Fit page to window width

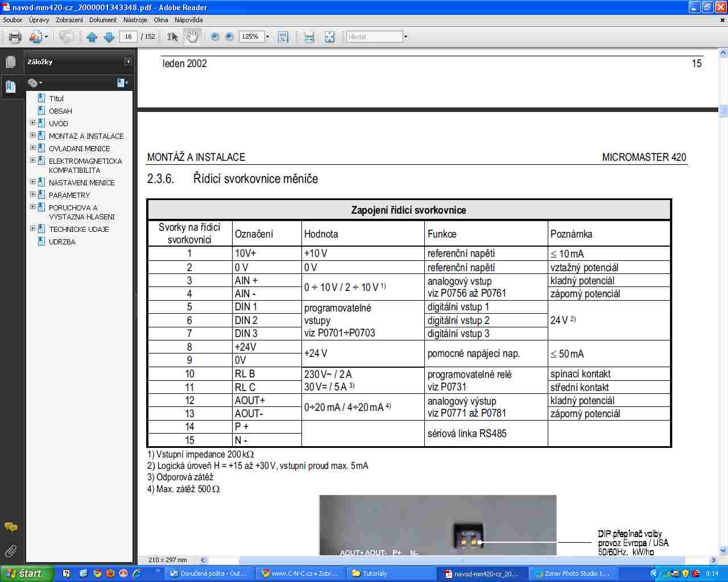309,37
